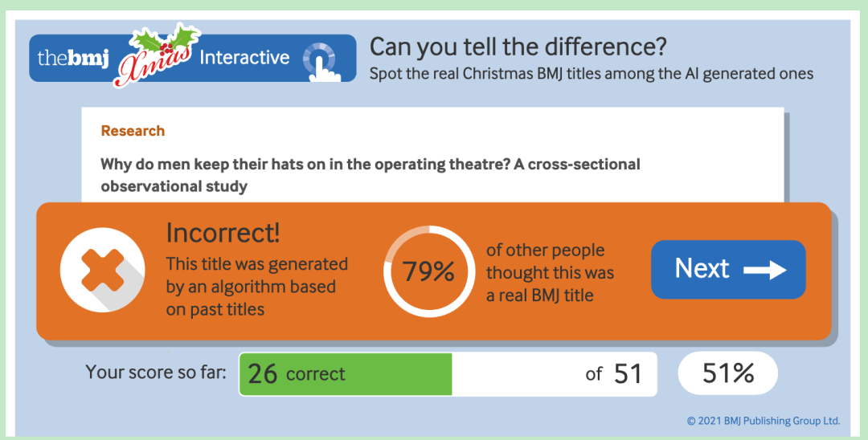The width and height of the screenshot is (868, 440).
Task: Click 'Your score so far' label
Action: (156, 373)
